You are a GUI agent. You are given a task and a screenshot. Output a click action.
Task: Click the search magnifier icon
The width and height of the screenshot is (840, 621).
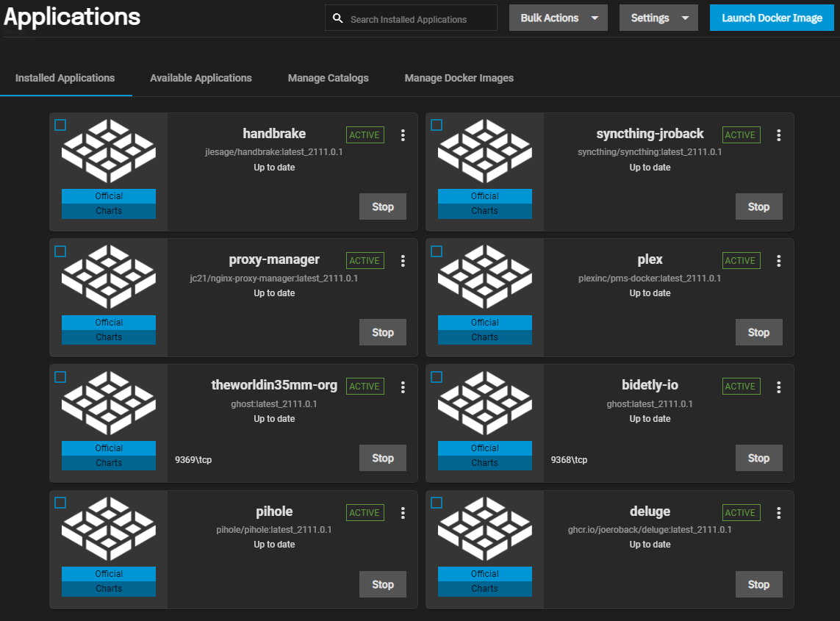point(337,18)
